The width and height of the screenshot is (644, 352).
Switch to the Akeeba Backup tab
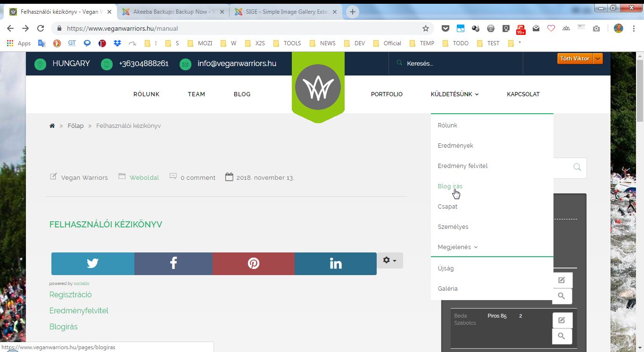(x=174, y=12)
